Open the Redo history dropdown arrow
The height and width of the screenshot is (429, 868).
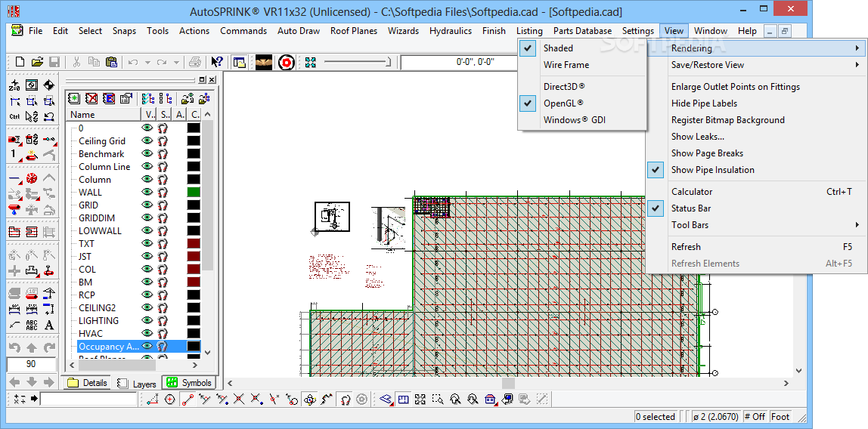coord(176,63)
